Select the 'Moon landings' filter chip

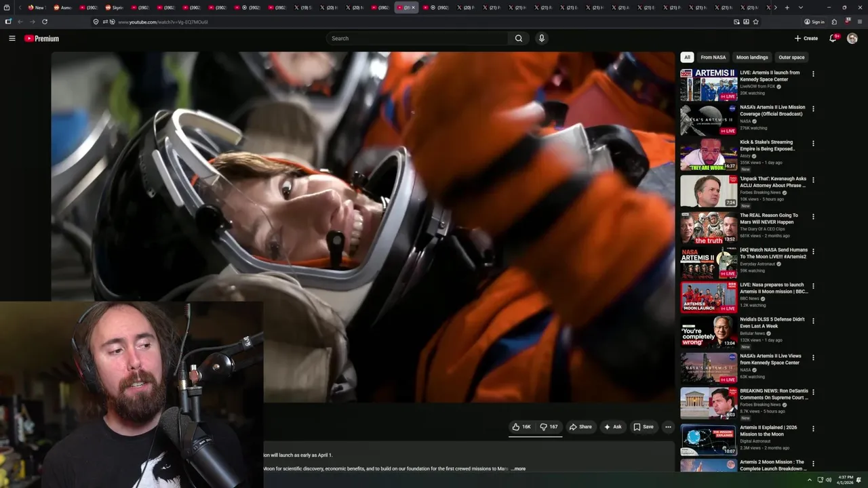coord(752,58)
